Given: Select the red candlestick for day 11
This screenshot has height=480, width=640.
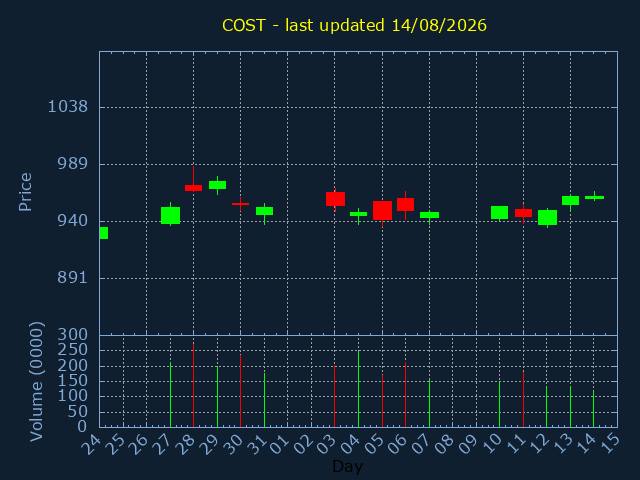Looking at the screenshot, I should [x=523, y=213].
